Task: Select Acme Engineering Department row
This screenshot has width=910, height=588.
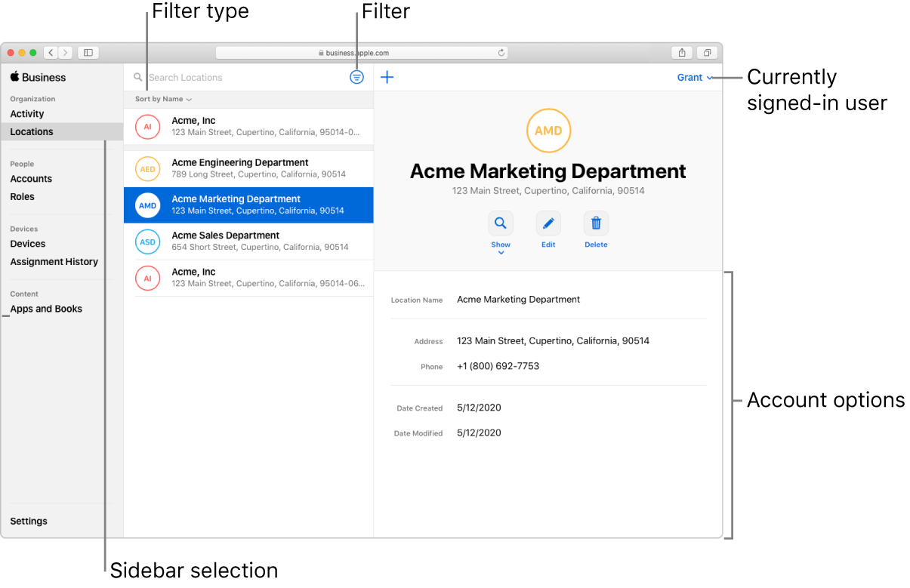Action: [248, 168]
